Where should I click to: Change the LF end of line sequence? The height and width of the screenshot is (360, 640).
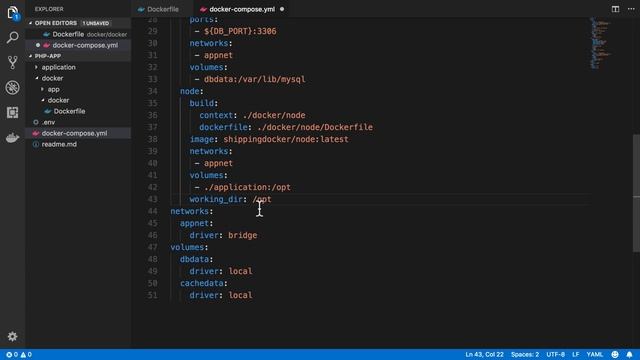pos(576,355)
